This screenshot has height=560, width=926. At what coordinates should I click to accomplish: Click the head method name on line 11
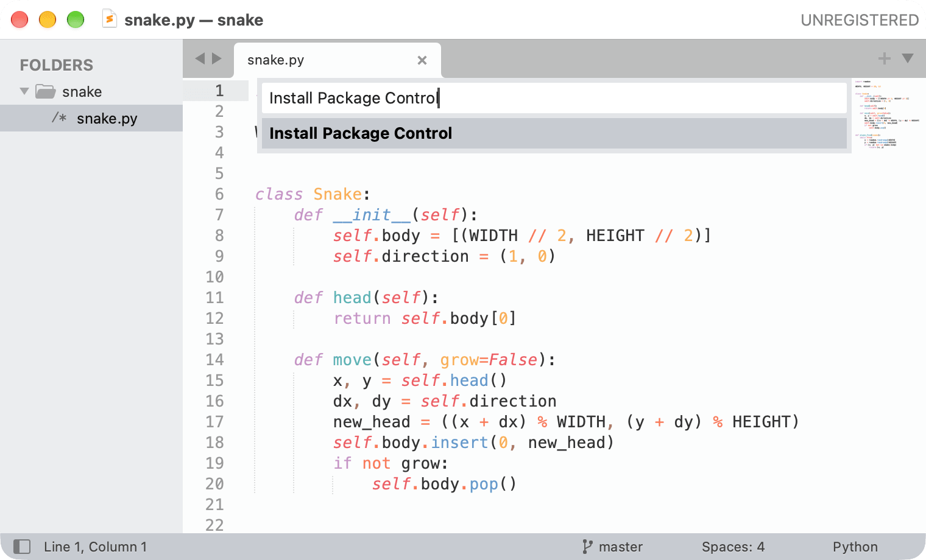pyautogui.click(x=352, y=298)
